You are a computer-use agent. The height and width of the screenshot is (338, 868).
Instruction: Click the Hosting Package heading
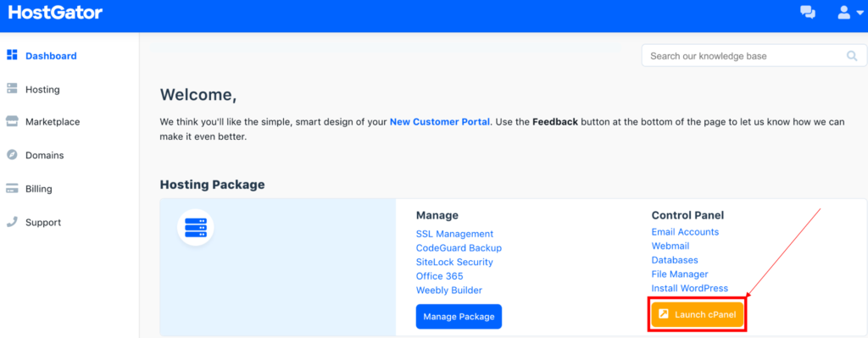pyautogui.click(x=213, y=184)
